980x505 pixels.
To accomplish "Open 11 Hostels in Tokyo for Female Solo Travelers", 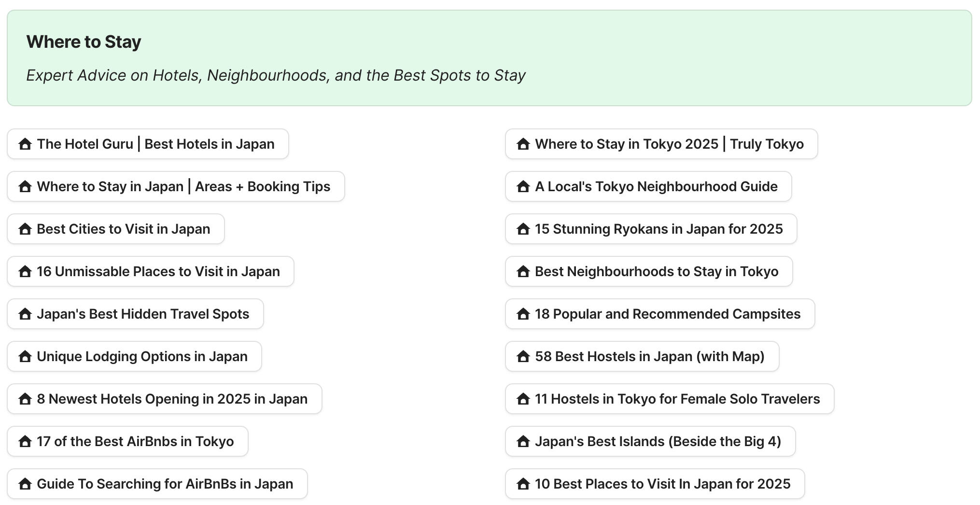I will 669,399.
